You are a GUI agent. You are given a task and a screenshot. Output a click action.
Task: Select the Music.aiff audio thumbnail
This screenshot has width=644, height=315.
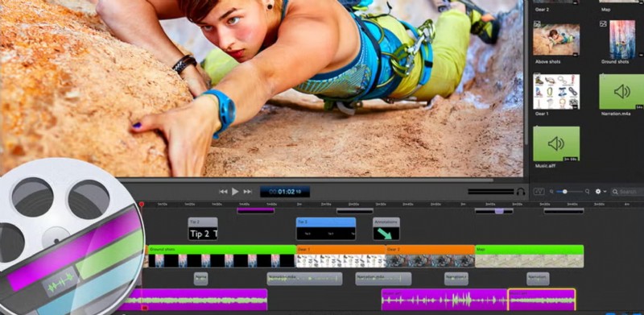(x=556, y=143)
